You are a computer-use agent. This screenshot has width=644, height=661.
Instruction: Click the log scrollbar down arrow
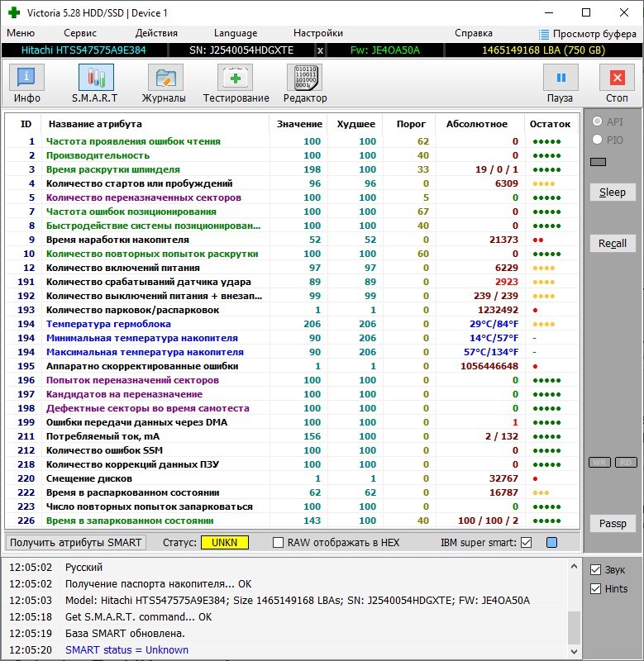coord(574,652)
